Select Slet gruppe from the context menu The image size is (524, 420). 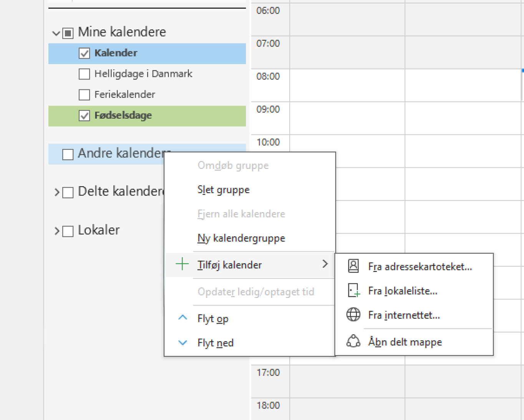[223, 190]
